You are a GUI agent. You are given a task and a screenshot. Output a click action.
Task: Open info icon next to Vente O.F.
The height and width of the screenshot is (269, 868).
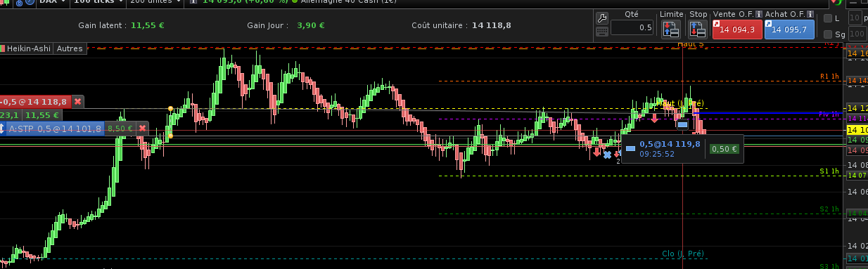pyautogui.click(x=759, y=14)
